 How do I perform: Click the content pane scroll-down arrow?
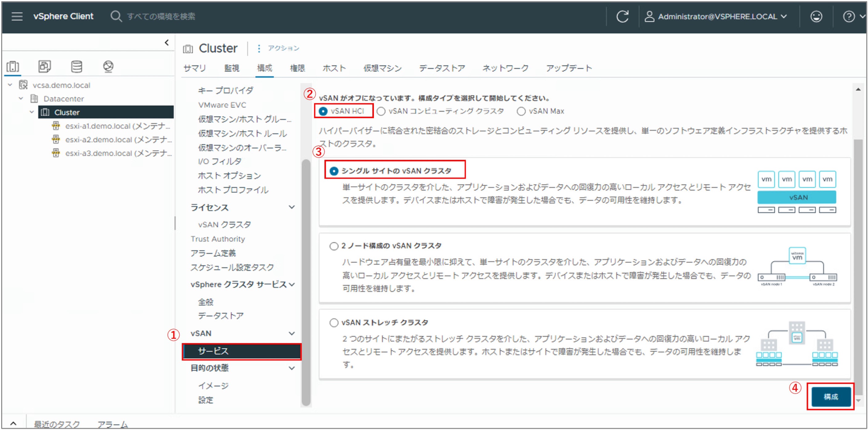coord(858,400)
